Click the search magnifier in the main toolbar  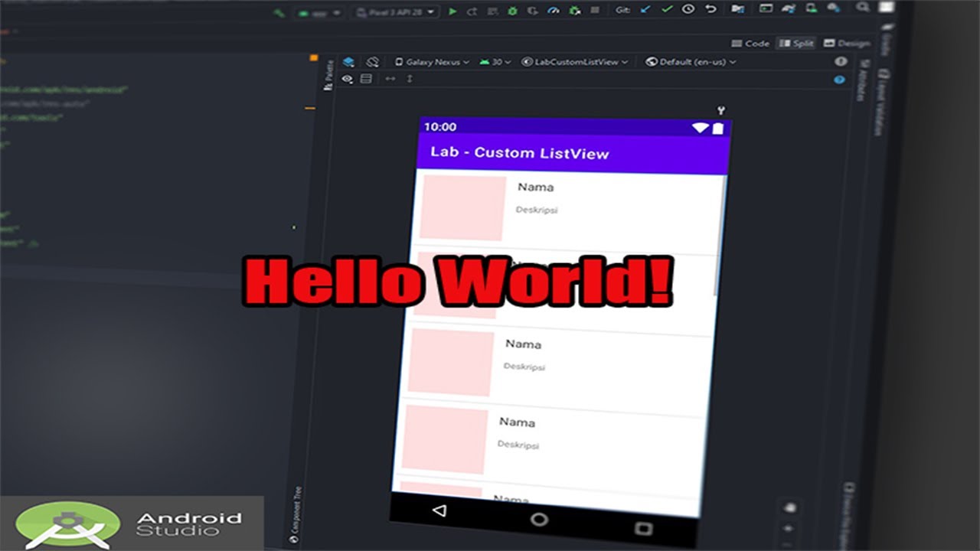[x=863, y=7]
